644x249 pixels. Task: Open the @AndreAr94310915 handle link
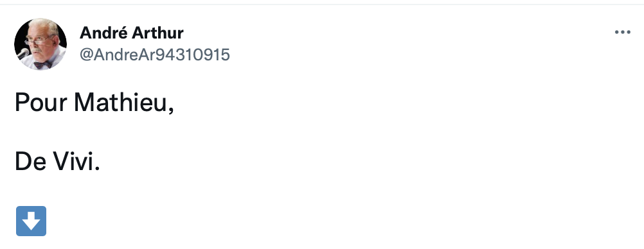(x=155, y=55)
